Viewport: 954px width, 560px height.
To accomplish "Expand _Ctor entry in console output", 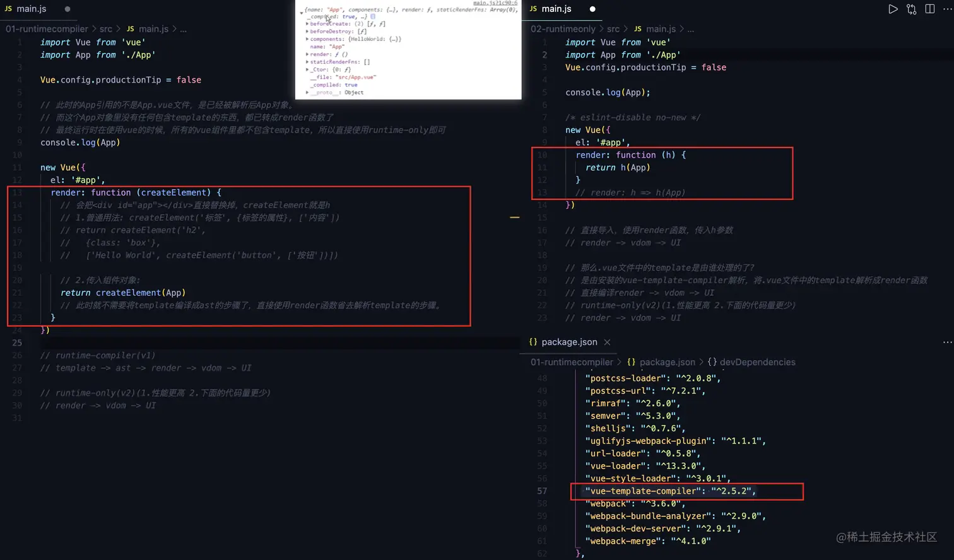I will point(307,69).
